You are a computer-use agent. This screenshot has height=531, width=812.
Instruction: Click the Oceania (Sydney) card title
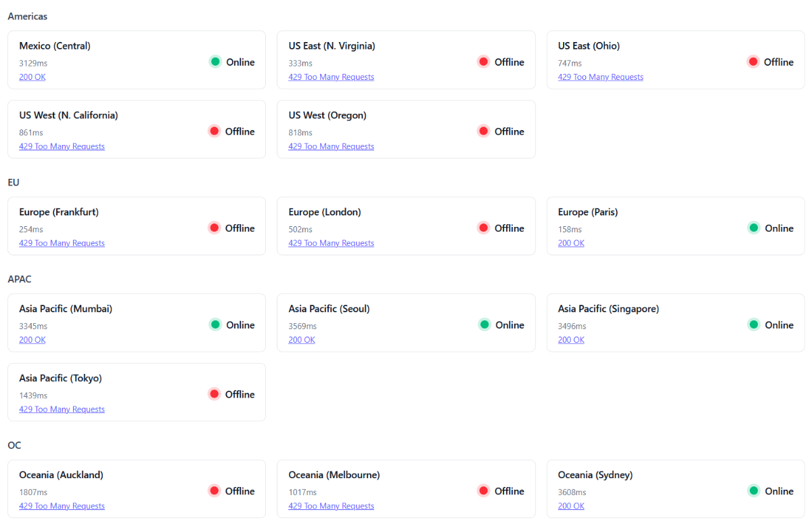click(x=595, y=475)
